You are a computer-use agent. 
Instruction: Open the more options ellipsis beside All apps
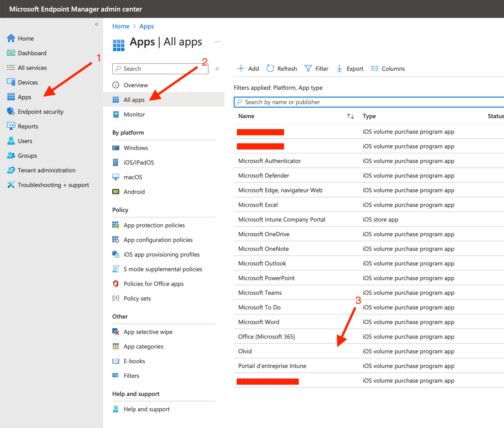tap(217, 42)
